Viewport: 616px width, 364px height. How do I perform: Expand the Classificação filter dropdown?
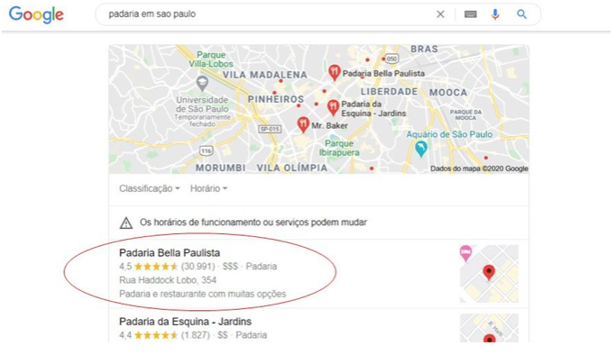(x=150, y=188)
